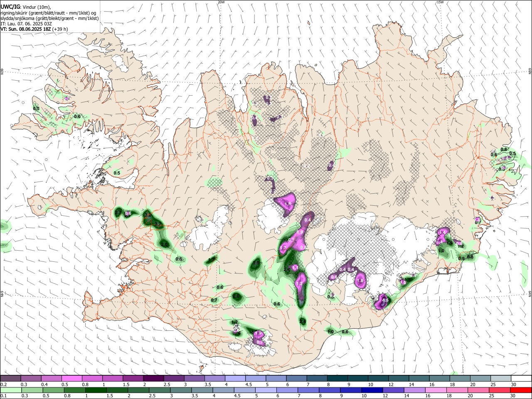Pick the darkest purple snow swatch between 2 and 2.5
This screenshot has width=532, height=399.
tap(153, 379)
